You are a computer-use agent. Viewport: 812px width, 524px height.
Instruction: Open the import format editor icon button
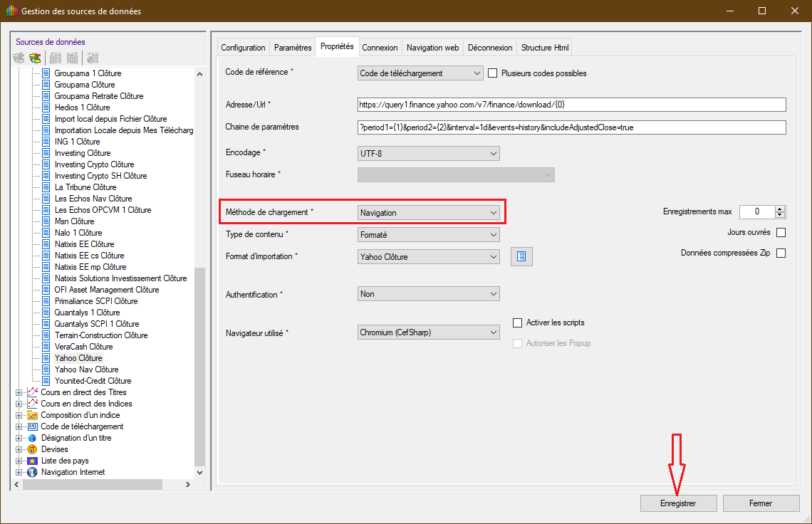[x=521, y=257]
